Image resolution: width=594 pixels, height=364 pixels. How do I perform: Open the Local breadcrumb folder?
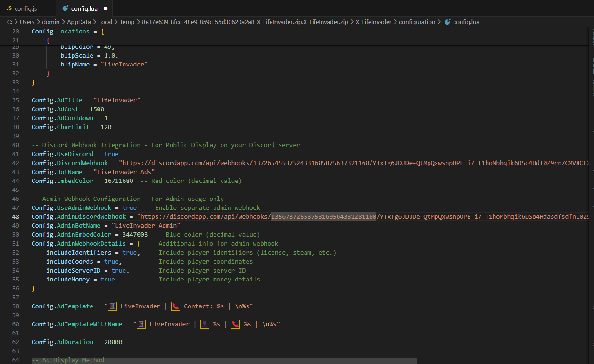click(x=106, y=22)
